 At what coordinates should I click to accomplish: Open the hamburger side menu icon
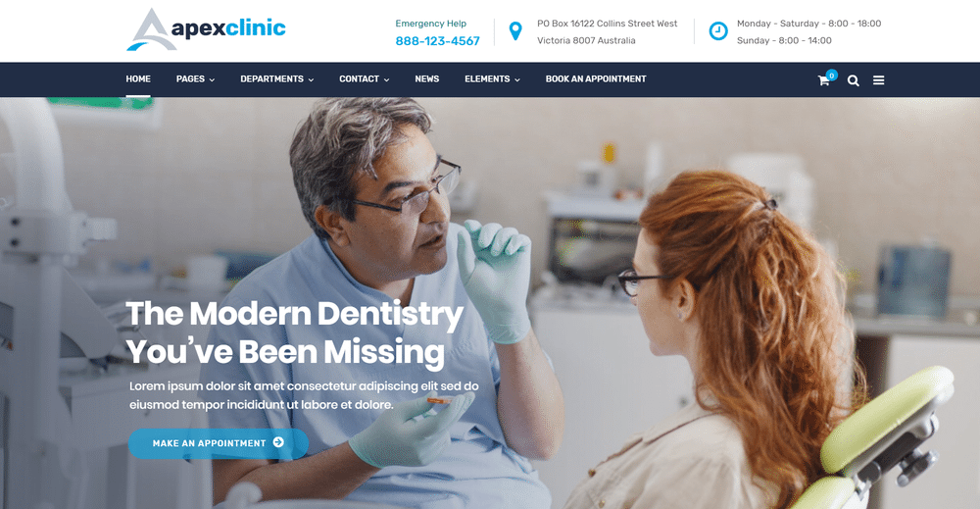[879, 80]
